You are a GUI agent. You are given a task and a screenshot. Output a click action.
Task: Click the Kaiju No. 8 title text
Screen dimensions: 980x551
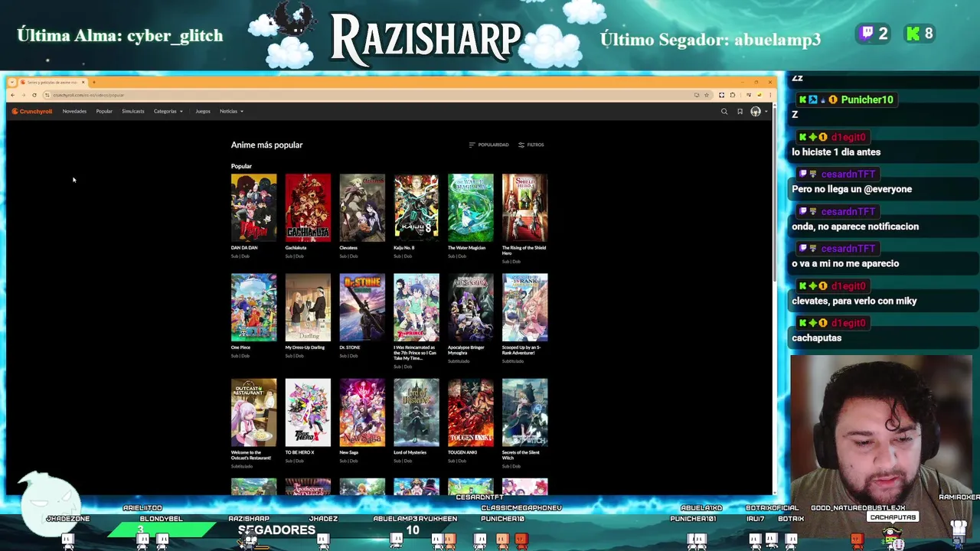click(404, 248)
